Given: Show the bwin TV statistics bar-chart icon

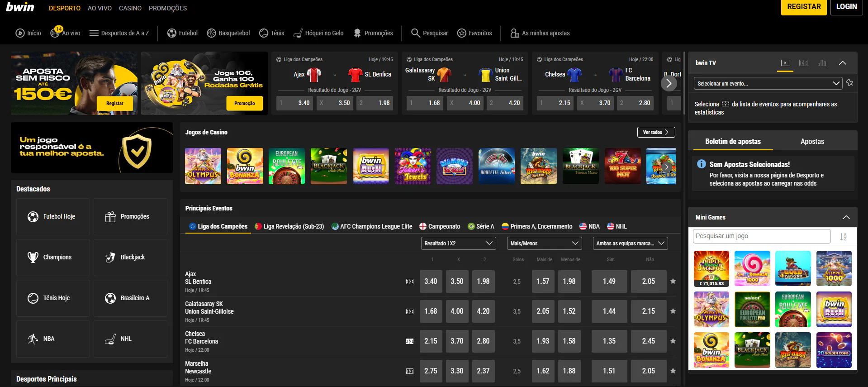Looking at the screenshot, I should click(822, 63).
